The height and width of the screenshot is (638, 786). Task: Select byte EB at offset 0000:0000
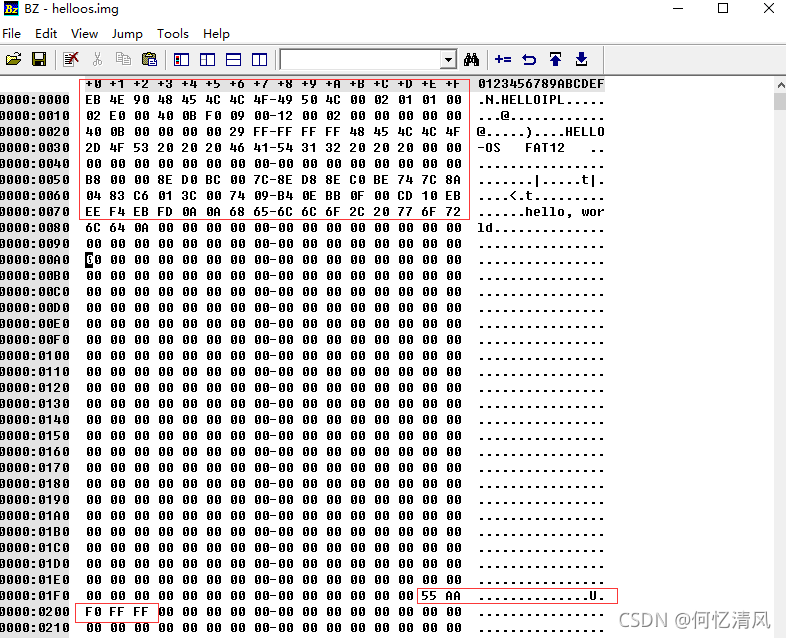click(93, 100)
